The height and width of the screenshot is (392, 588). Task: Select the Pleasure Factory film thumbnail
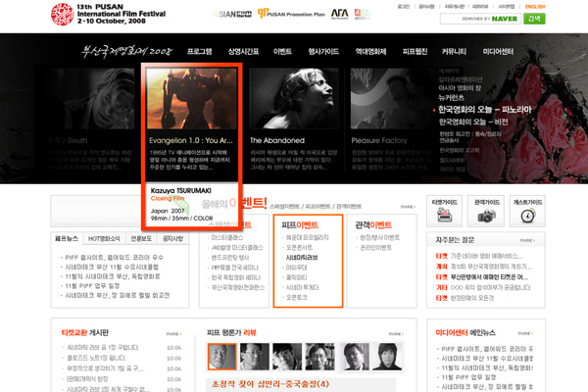394,99
